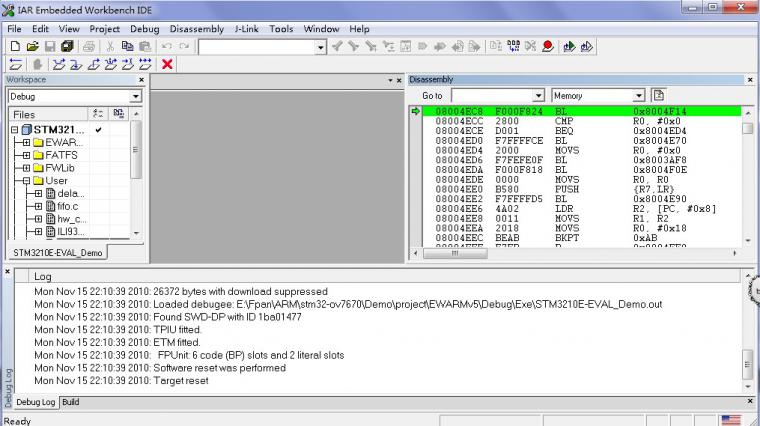This screenshot has height=426, width=760.
Task: Click the Log panel vertical scrollbar thumb
Action: (748, 364)
